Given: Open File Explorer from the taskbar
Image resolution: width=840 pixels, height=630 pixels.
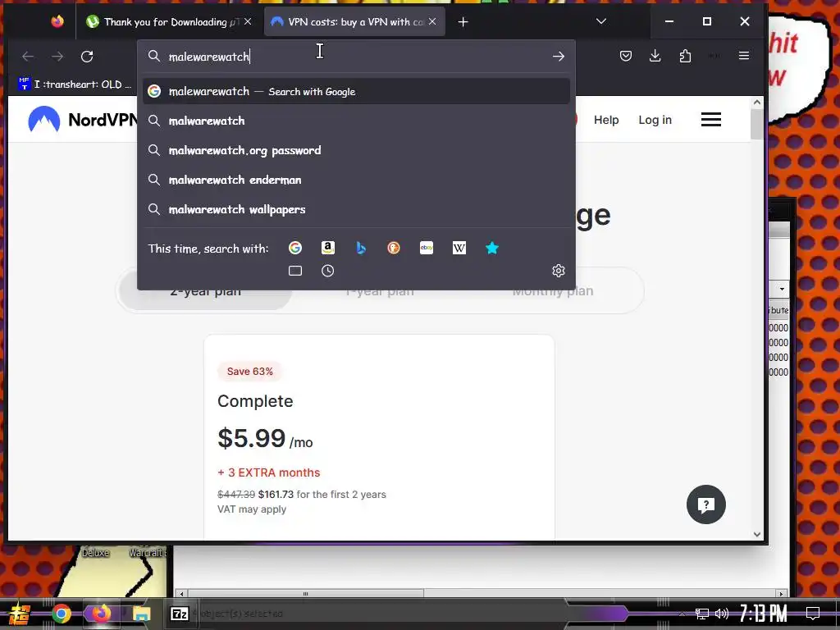Looking at the screenshot, I should click(141, 614).
